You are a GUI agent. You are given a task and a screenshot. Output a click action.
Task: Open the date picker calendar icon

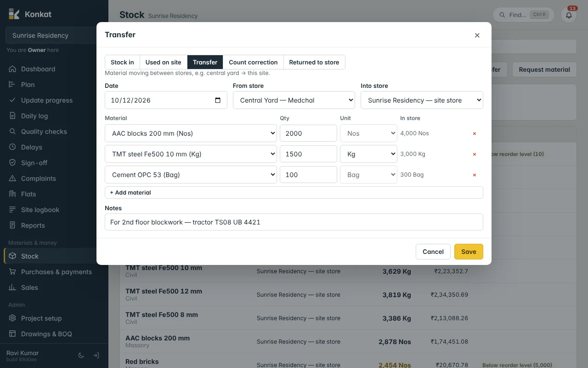(218, 100)
